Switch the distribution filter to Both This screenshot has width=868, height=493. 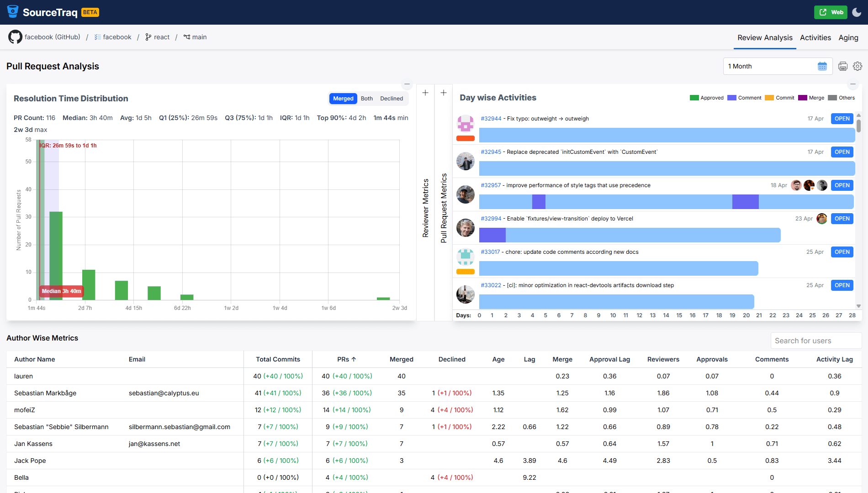[366, 99]
